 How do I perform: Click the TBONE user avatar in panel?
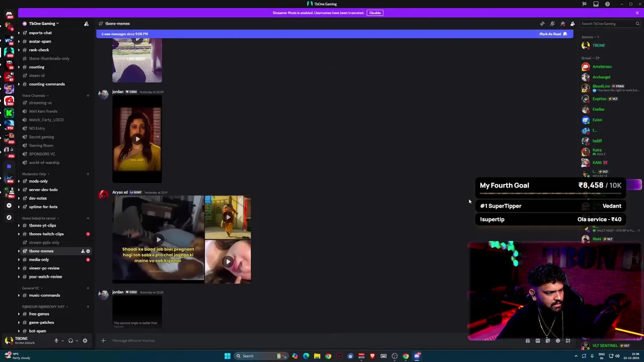tap(9, 340)
